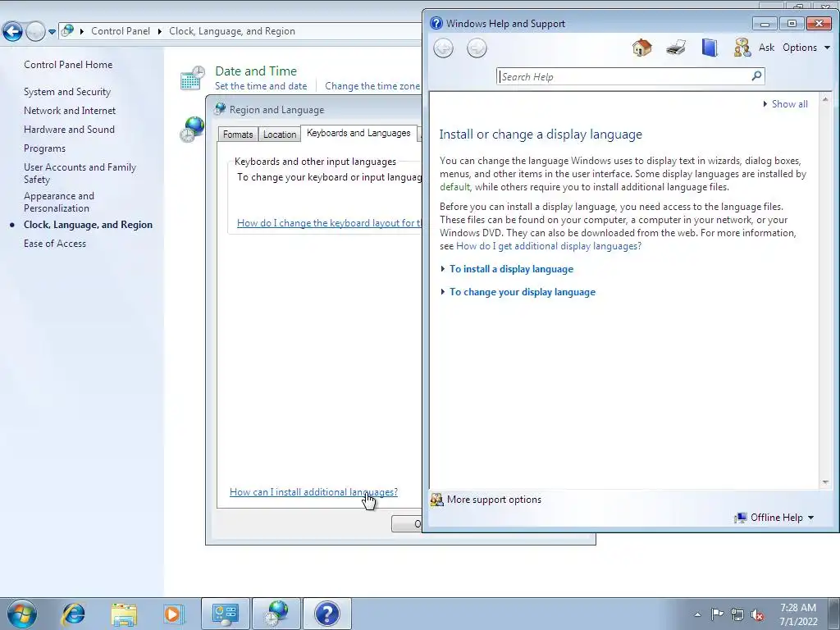
Task: Go to Control Panel Home
Action: (x=68, y=65)
